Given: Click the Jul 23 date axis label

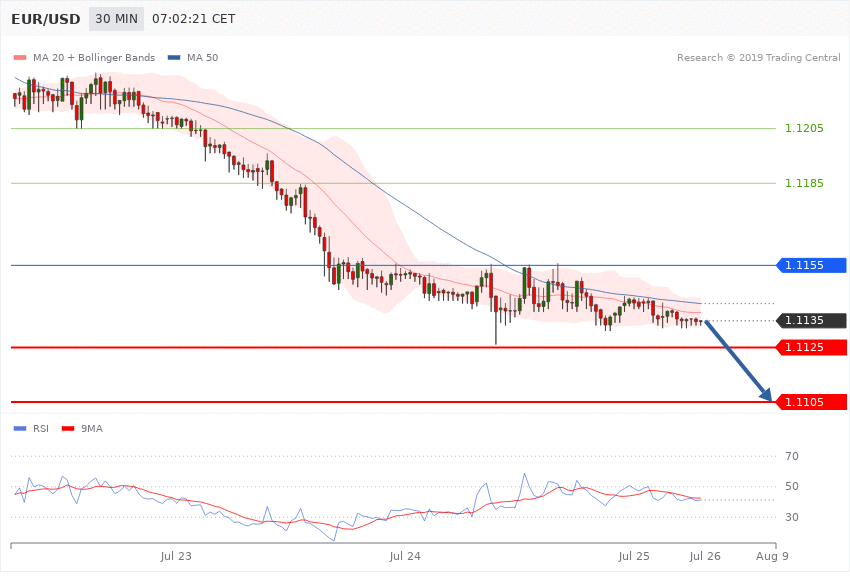Looking at the screenshot, I should [x=176, y=556].
